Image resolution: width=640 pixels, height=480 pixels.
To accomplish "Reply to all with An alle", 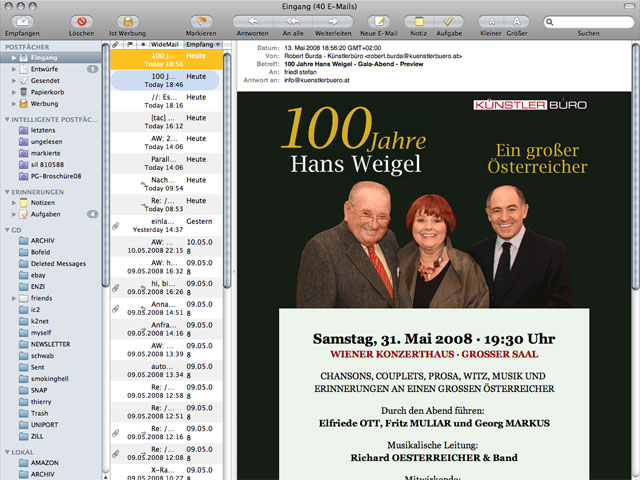I will (x=293, y=21).
